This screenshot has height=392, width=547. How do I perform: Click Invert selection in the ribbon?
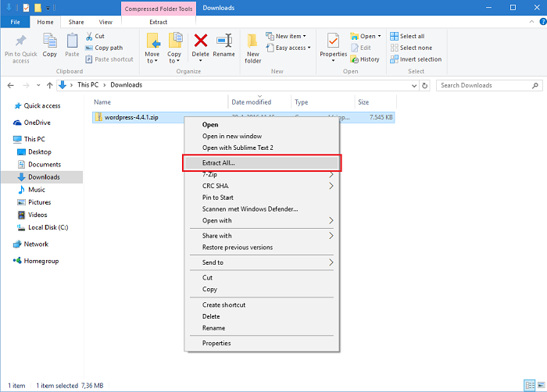click(x=416, y=59)
